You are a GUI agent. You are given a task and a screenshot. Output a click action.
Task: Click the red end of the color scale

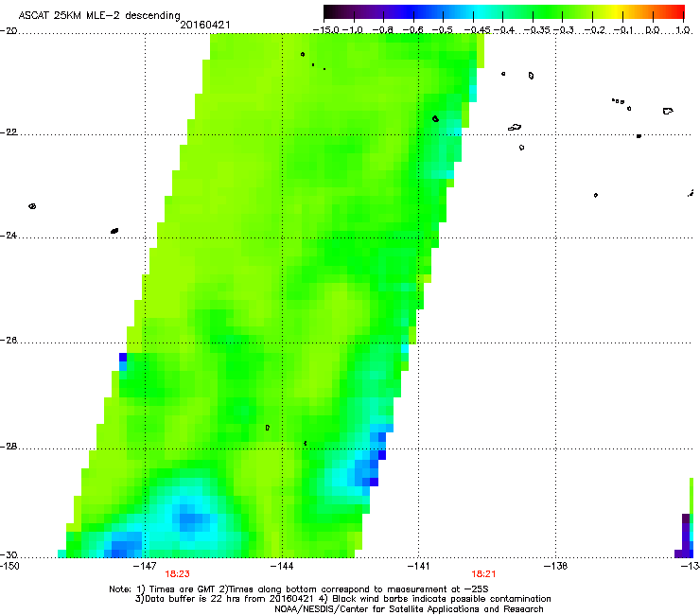(x=676, y=11)
